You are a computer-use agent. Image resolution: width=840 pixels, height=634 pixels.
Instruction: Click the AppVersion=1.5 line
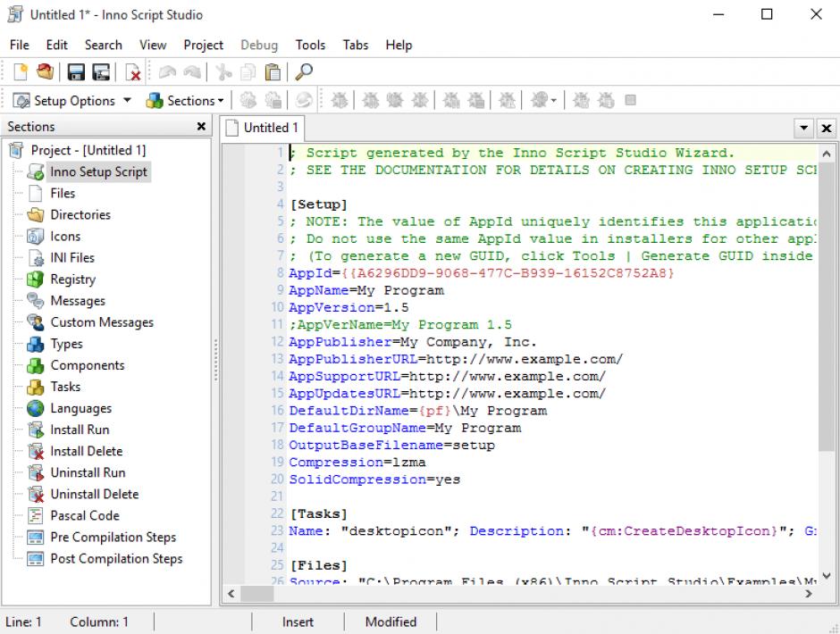pyautogui.click(x=349, y=307)
